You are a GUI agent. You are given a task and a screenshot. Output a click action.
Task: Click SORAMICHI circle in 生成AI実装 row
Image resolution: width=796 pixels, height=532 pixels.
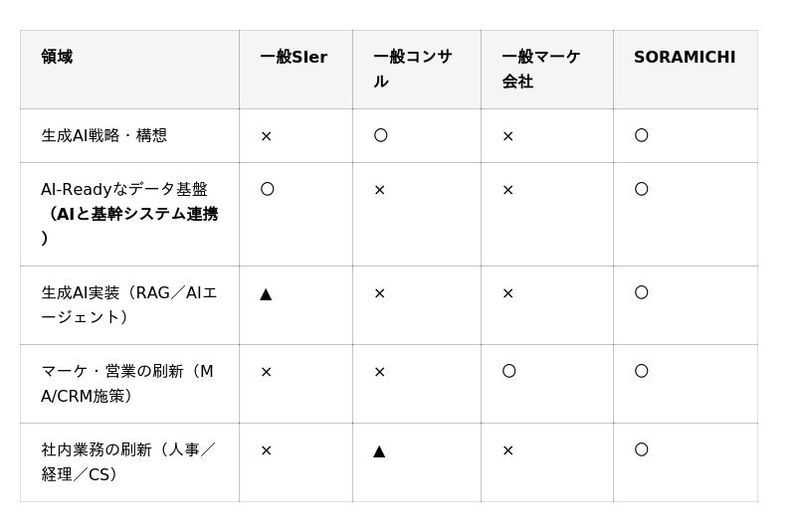point(641,292)
